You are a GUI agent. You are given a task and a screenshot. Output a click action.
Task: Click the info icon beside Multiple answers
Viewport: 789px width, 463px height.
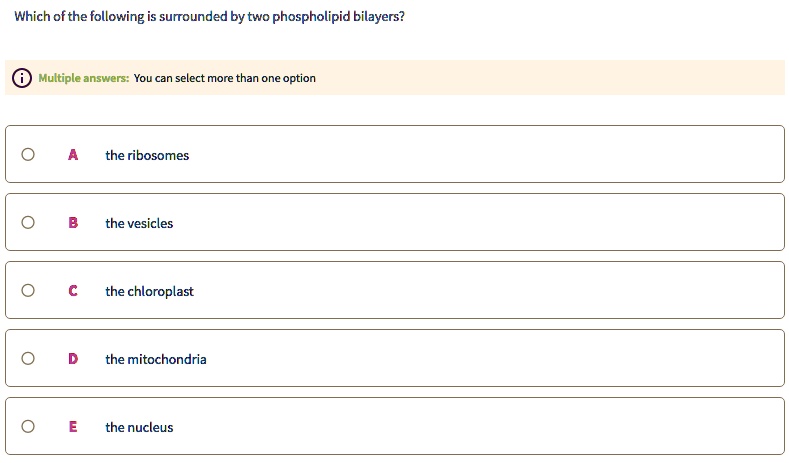(21, 78)
